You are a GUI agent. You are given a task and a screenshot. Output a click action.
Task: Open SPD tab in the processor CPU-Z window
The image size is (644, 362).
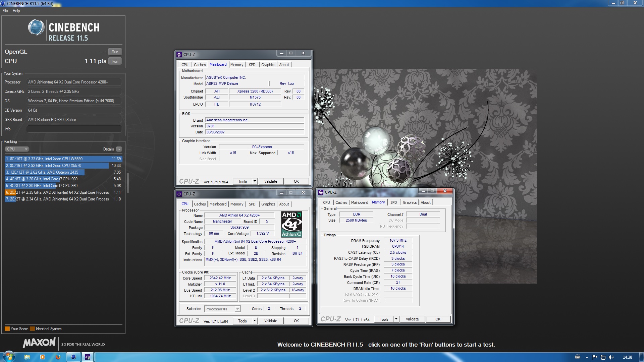pyautogui.click(x=252, y=204)
